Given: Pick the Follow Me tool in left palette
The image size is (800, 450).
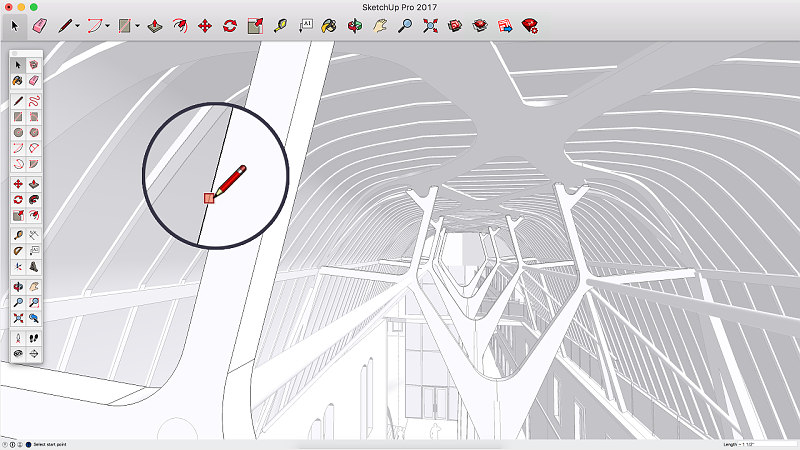Looking at the screenshot, I should pos(33,200).
